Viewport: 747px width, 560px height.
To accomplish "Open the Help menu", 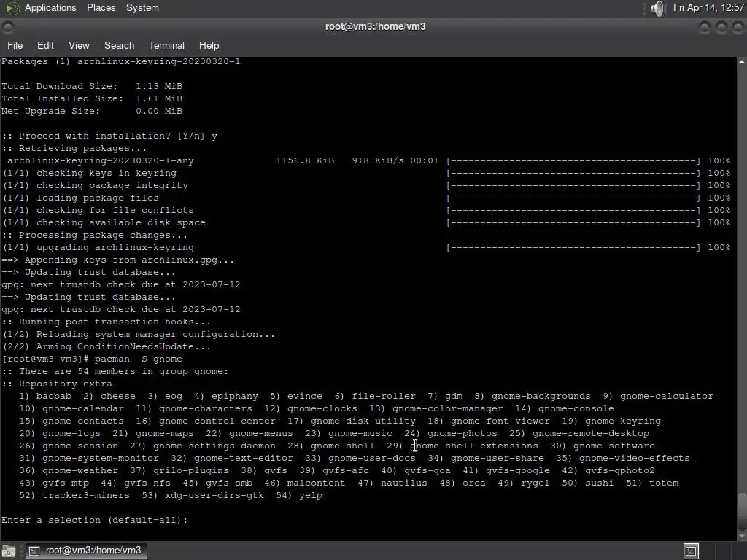I will click(x=209, y=46).
